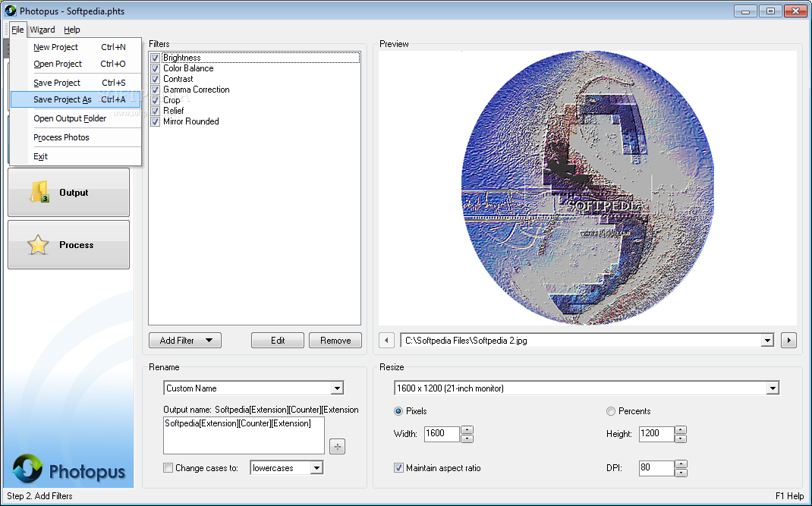The height and width of the screenshot is (506, 812).
Task: Uncheck the Color Balance filter checkbox
Action: 155,68
